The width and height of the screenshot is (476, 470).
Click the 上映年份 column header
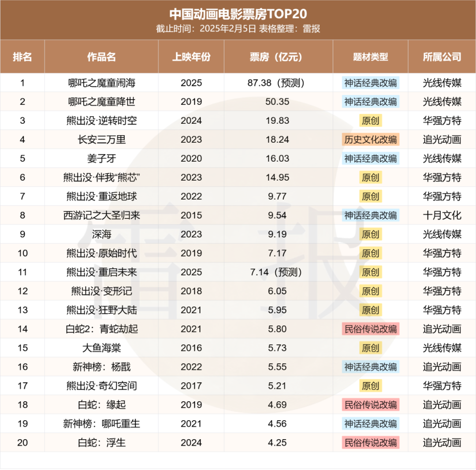pyautogui.click(x=191, y=57)
